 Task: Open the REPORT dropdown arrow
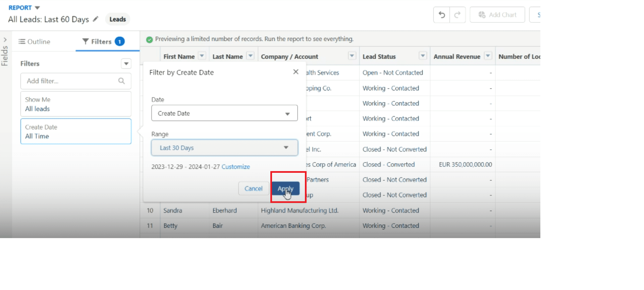37,8
